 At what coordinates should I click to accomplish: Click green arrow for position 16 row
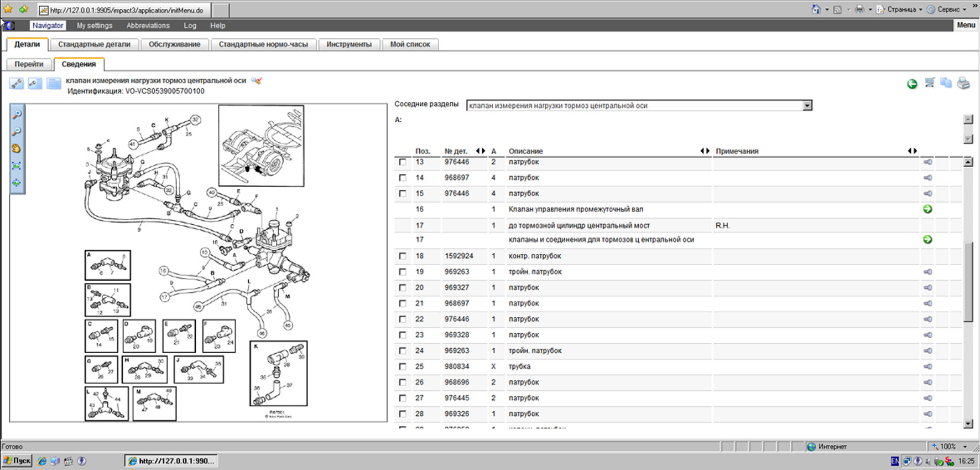tap(927, 209)
